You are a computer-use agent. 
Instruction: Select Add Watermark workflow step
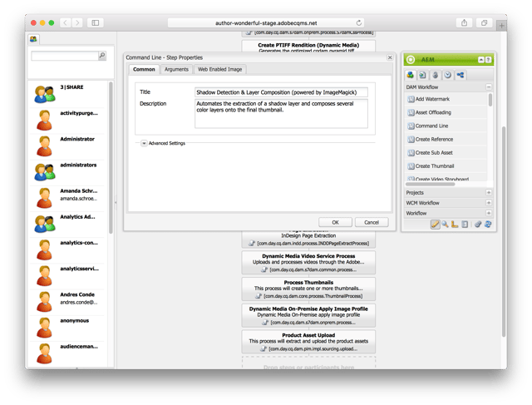coord(446,99)
